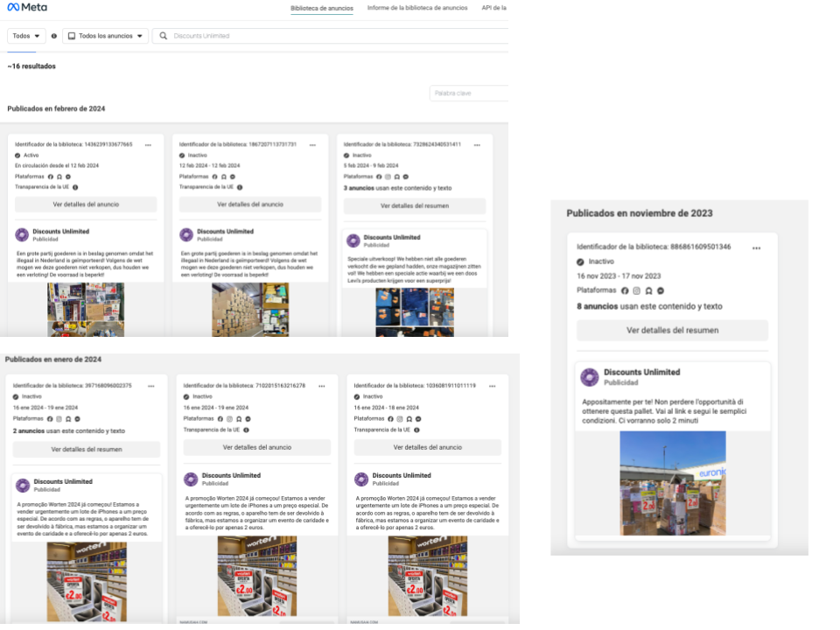The width and height of the screenshot is (840, 630).
Task: Click Messenger platform icon on ad 1036081911011119
Action: click(418, 418)
